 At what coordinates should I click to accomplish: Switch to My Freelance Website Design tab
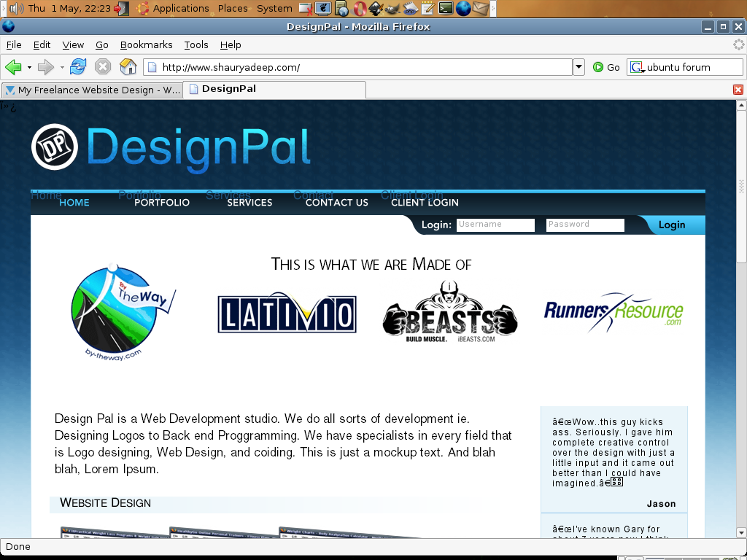[93, 90]
